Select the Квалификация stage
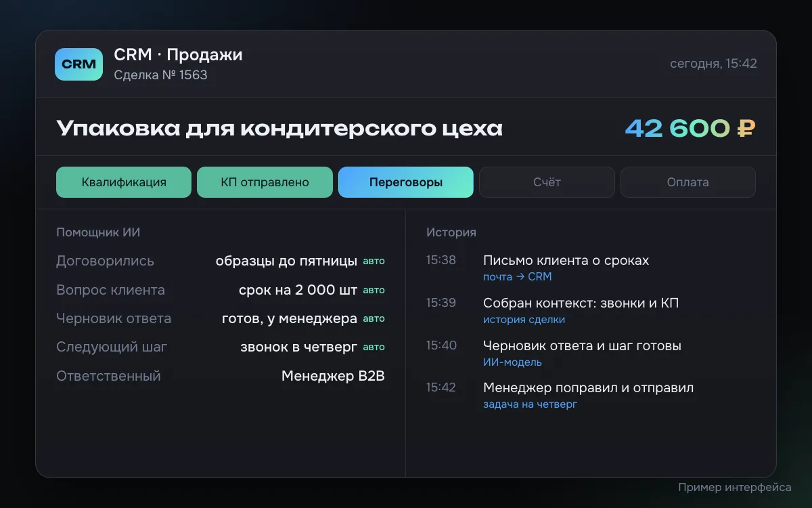Screen dimensions: 812x508 [x=124, y=182]
